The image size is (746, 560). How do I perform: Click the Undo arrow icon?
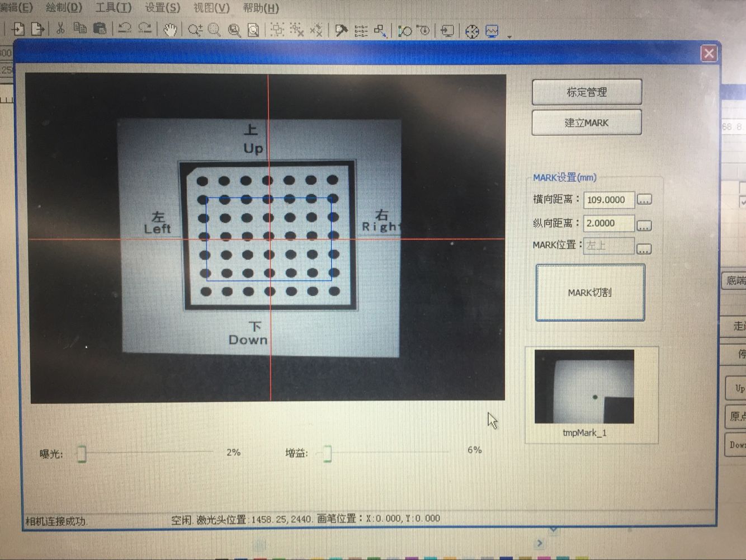(x=125, y=29)
